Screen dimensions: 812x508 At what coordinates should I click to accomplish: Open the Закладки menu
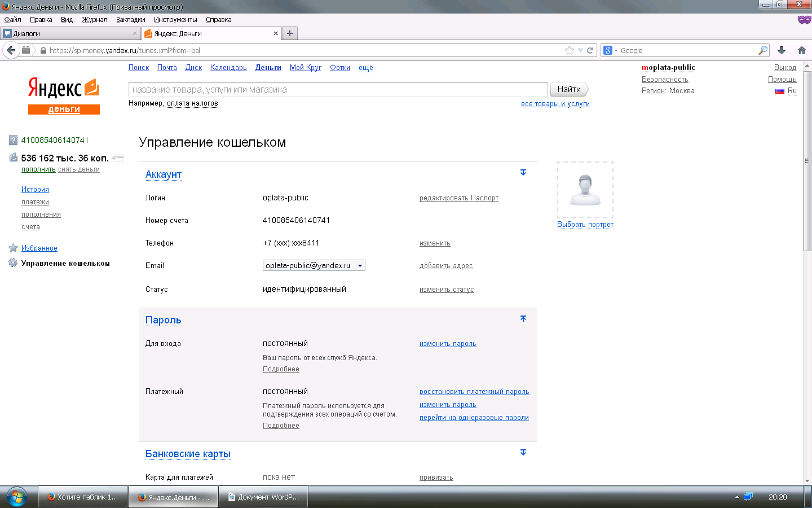pyautogui.click(x=131, y=20)
